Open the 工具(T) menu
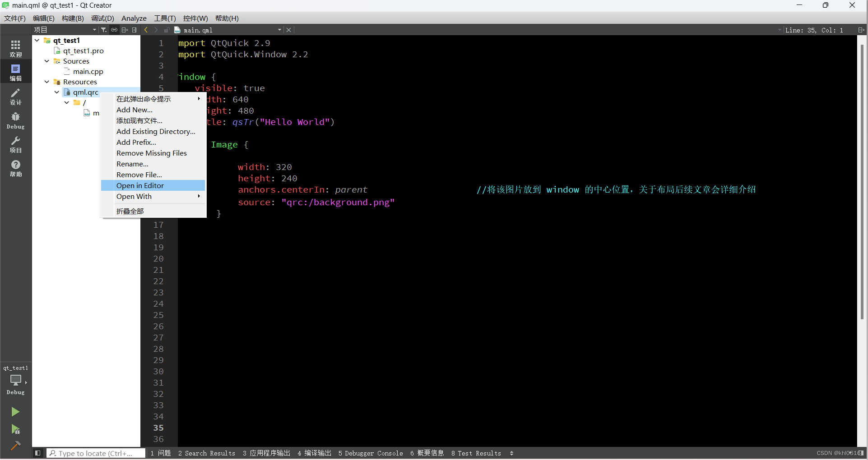This screenshot has width=868, height=460. tap(164, 18)
